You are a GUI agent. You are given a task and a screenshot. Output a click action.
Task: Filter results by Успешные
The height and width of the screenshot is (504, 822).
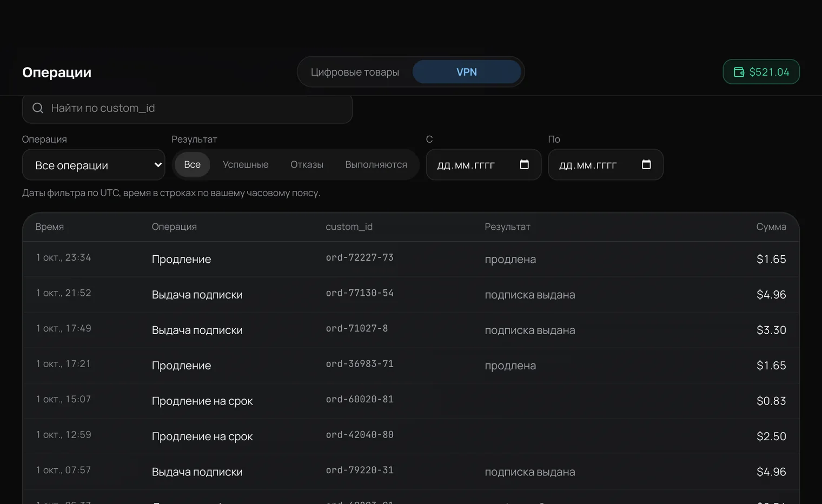[246, 164]
